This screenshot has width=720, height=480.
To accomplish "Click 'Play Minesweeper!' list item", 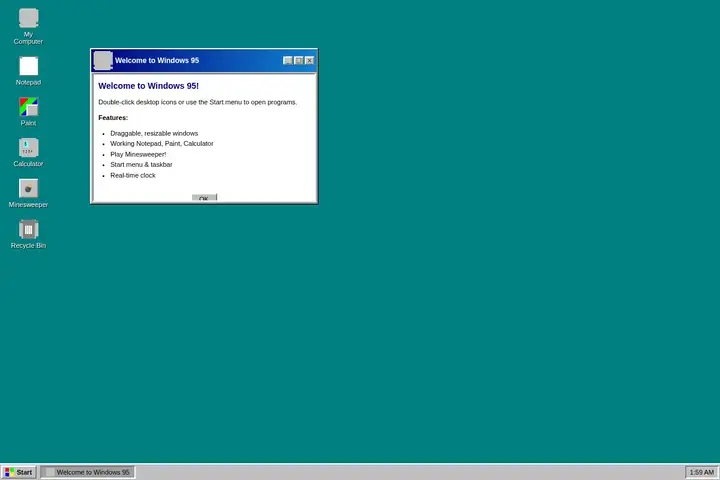I will [138, 154].
